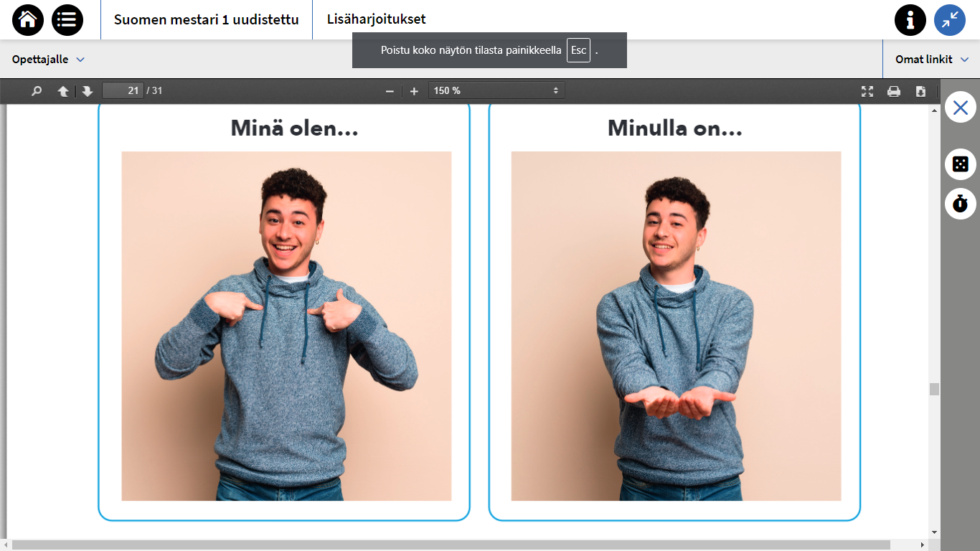Click the horizontal scrollbar thumb

(451, 545)
